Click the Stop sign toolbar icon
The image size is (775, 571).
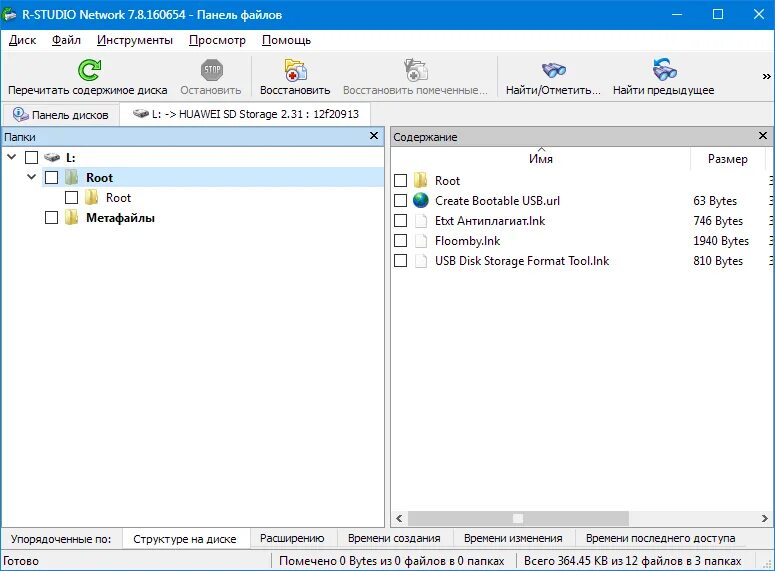pyautogui.click(x=212, y=70)
